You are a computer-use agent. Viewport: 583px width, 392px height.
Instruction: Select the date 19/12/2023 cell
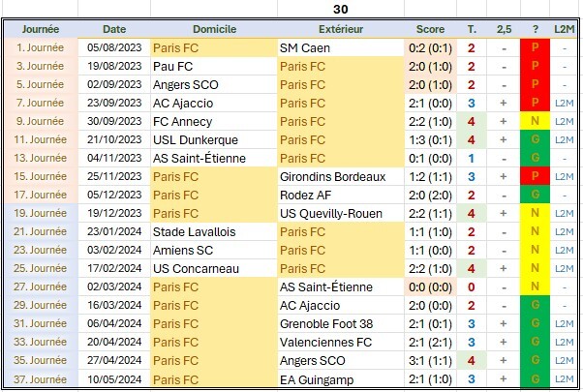pyautogui.click(x=114, y=213)
